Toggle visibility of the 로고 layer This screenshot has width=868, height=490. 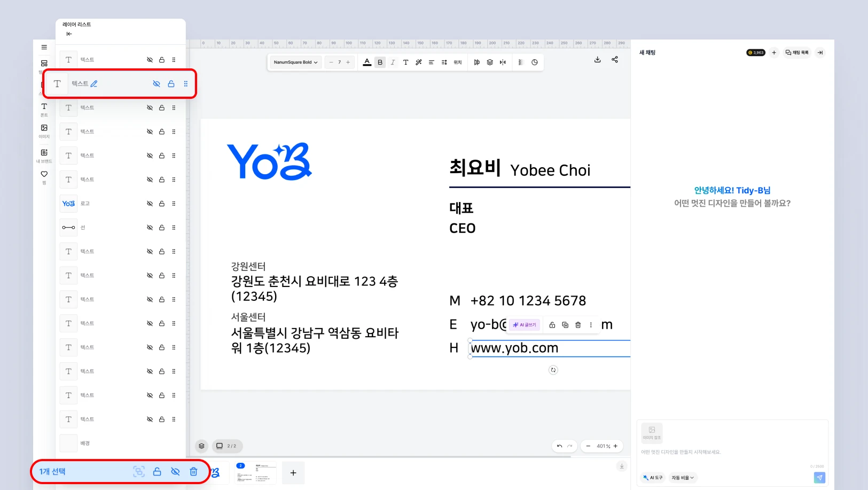tap(150, 204)
